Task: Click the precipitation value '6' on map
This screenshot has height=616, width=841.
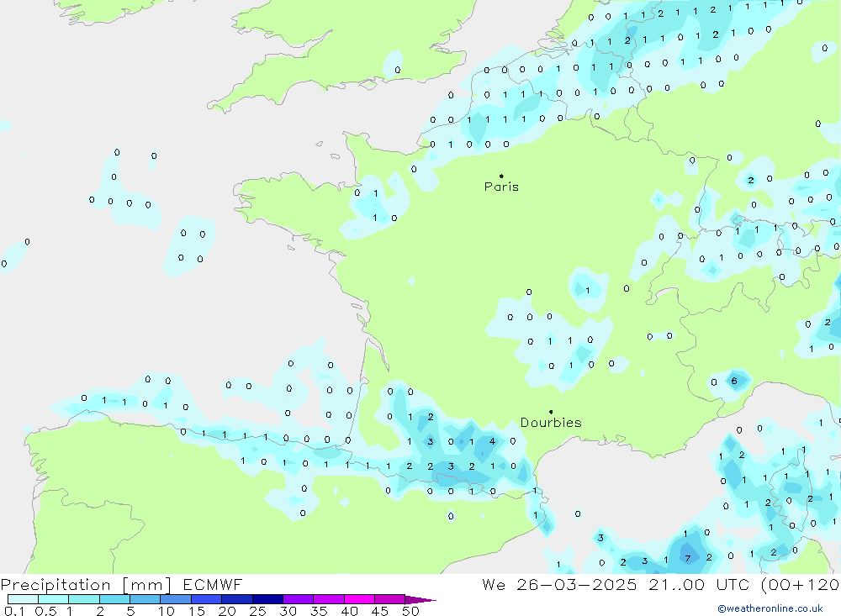Action: point(734,382)
